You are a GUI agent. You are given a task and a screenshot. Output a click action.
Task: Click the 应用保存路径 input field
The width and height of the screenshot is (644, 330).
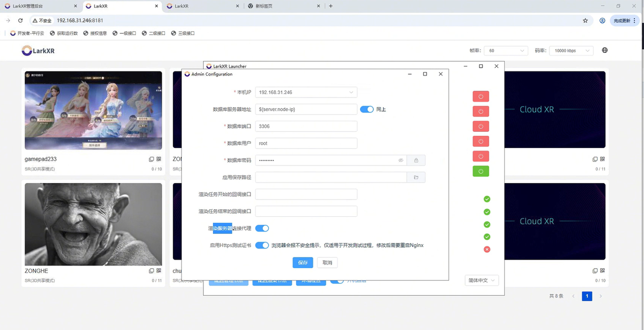pos(331,178)
